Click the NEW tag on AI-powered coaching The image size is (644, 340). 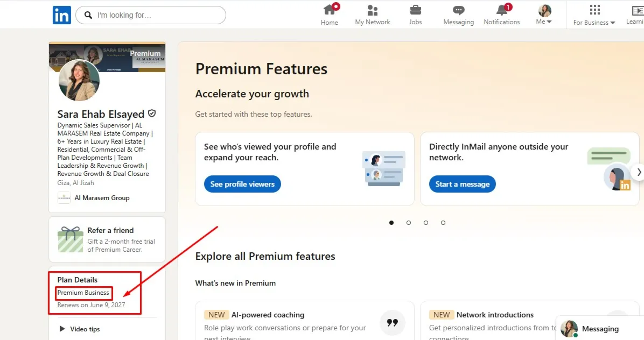216,315
